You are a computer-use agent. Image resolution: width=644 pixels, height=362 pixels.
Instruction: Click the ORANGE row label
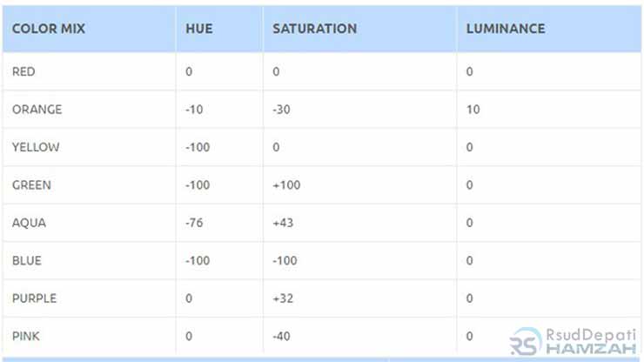[x=37, y=110]
